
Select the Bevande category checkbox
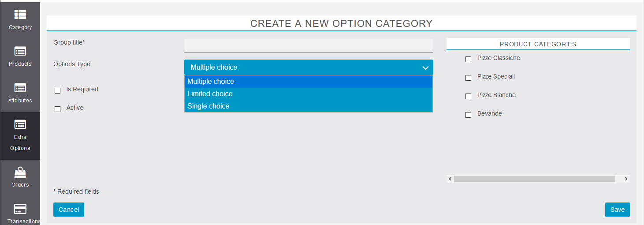(x=468, y=115)
